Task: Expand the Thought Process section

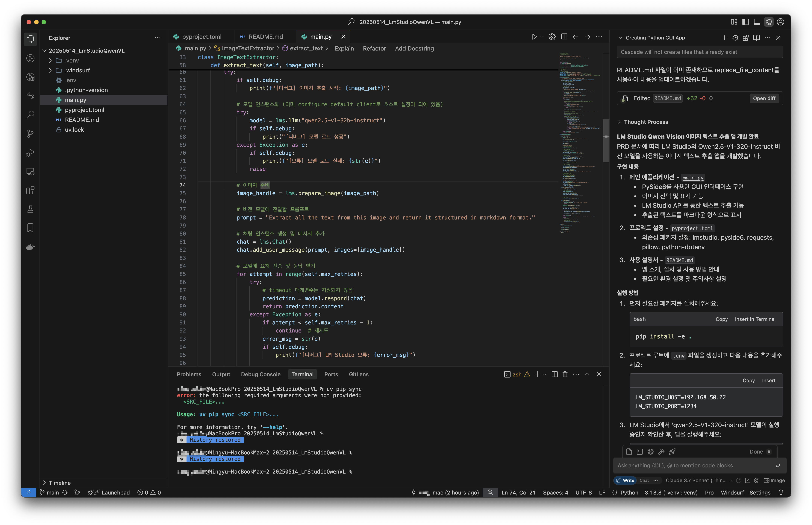Action: [x=646, y=122]
